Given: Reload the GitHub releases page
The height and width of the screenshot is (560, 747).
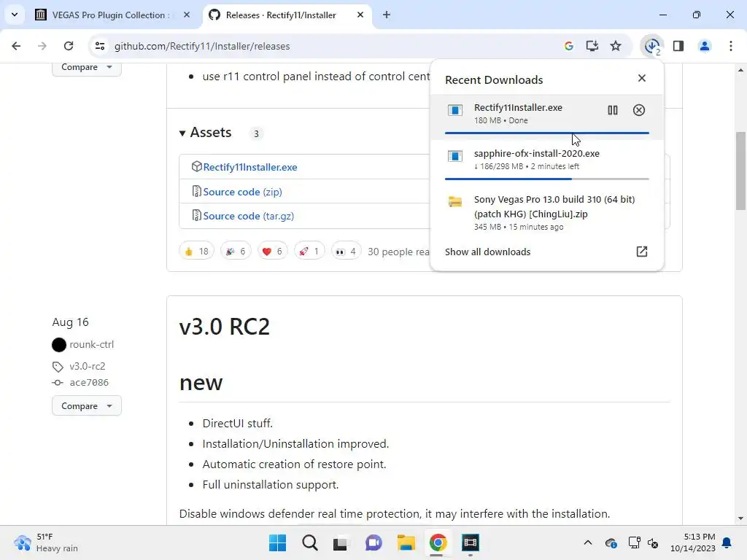Looking at the screenshot, I should [69, 46].
